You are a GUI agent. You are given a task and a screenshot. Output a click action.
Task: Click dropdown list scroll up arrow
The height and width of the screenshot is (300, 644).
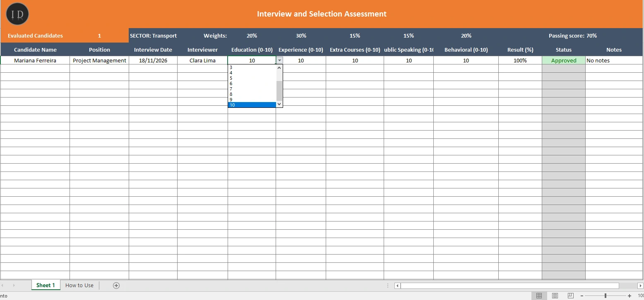pyautogui.click(x=279, y=67)
